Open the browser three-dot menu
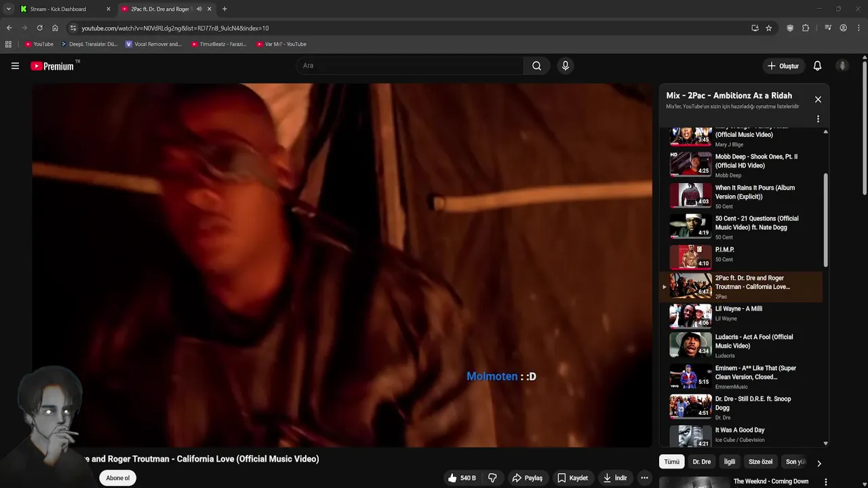The width and height of the screenshot is (868, 488). 859,28
